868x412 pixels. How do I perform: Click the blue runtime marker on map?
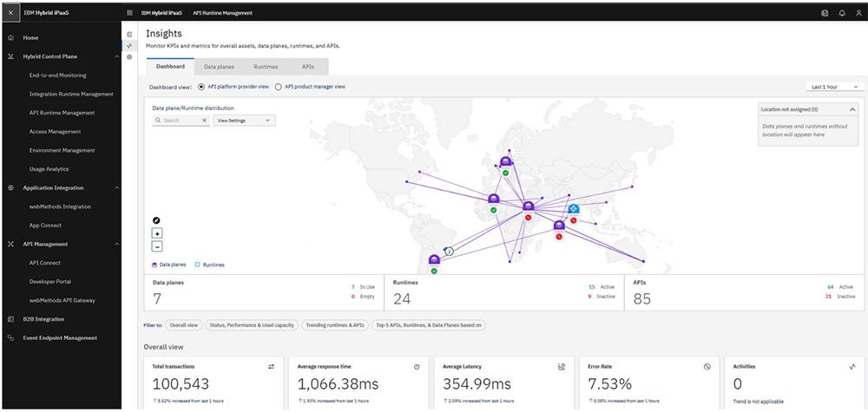click(574, 209)
